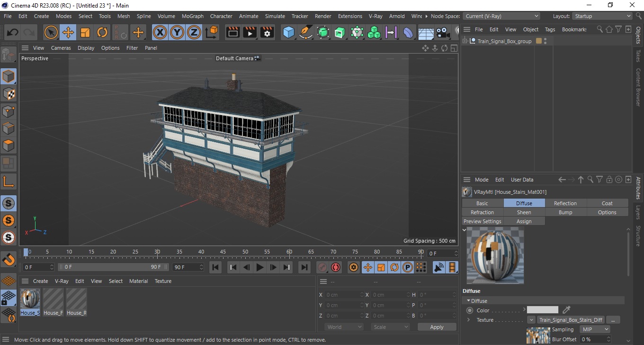Open the World coordinate dropdown
This screenshot has width=644, height=345.
pos(344,327)
